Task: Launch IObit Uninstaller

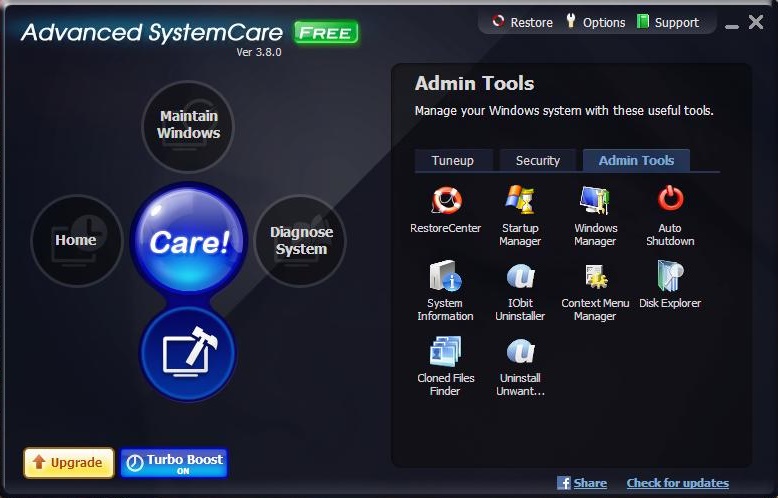Action: pos(520,279)
